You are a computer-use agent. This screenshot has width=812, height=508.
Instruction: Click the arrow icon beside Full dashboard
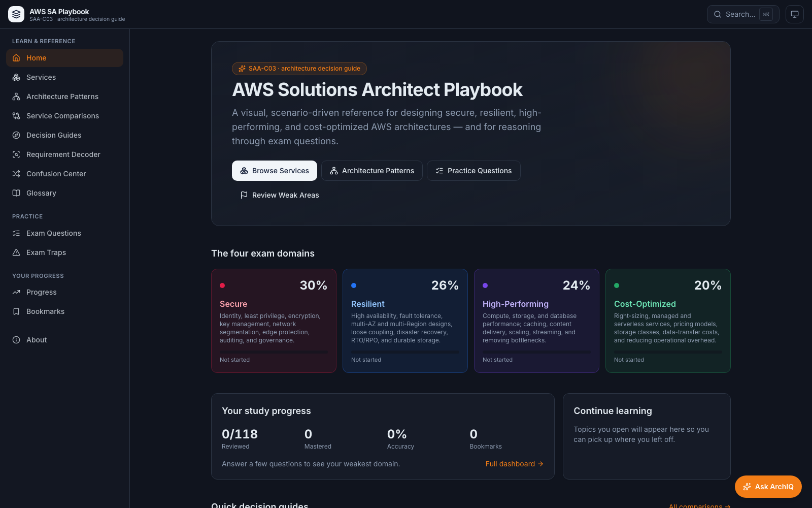(540, 464)
